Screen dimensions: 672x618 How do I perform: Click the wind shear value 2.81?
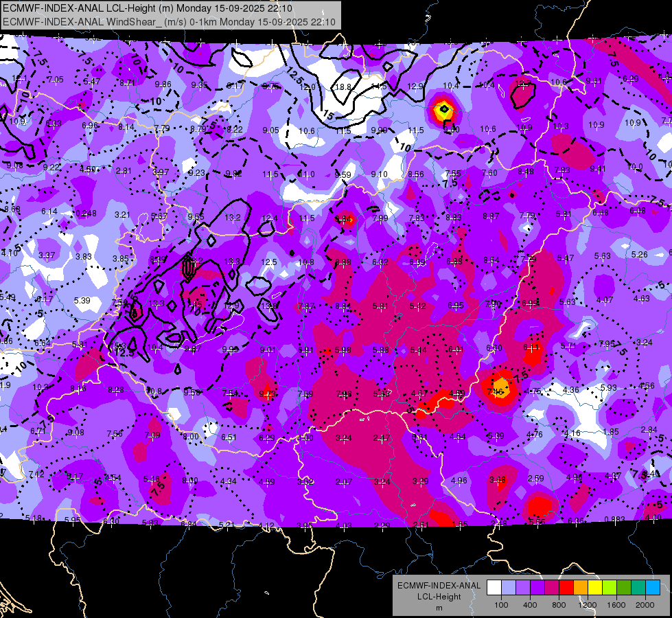pyautogui.click(x=124, y=171)
